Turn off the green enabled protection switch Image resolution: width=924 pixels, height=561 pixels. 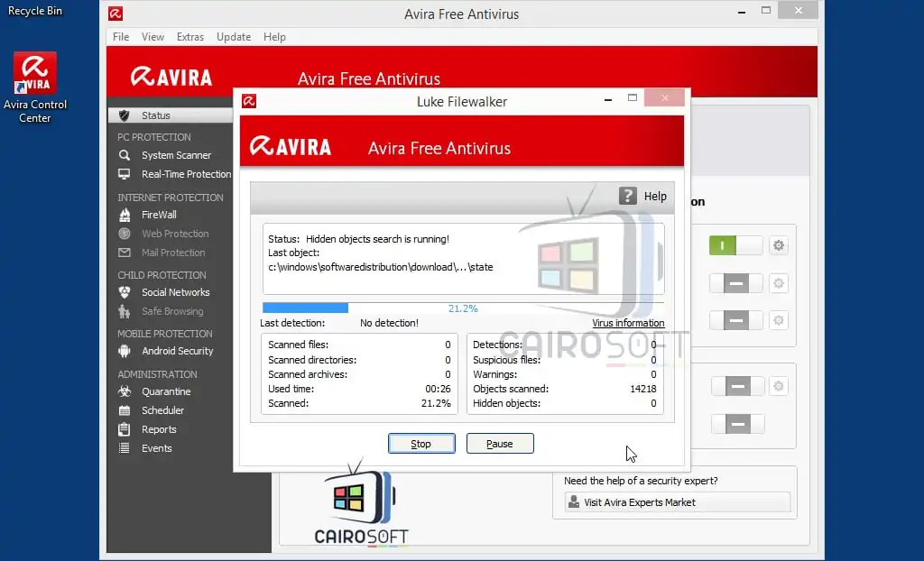coord(735,245)
